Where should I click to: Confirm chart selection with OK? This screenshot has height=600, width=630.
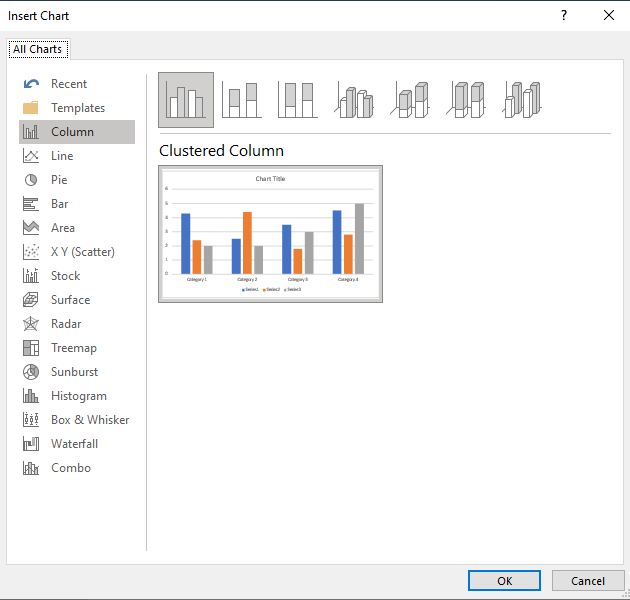click(x=504, y=581)
